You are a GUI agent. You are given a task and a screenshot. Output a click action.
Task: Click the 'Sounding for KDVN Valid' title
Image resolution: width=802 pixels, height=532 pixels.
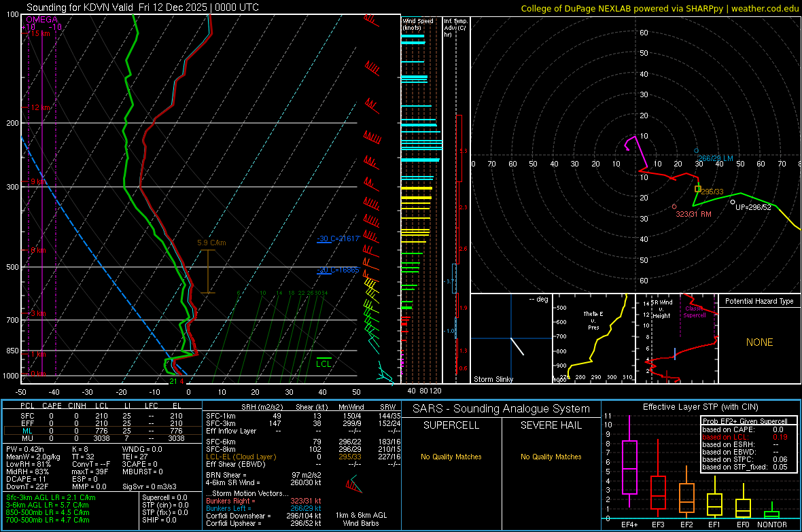click(x=81, y=7)
